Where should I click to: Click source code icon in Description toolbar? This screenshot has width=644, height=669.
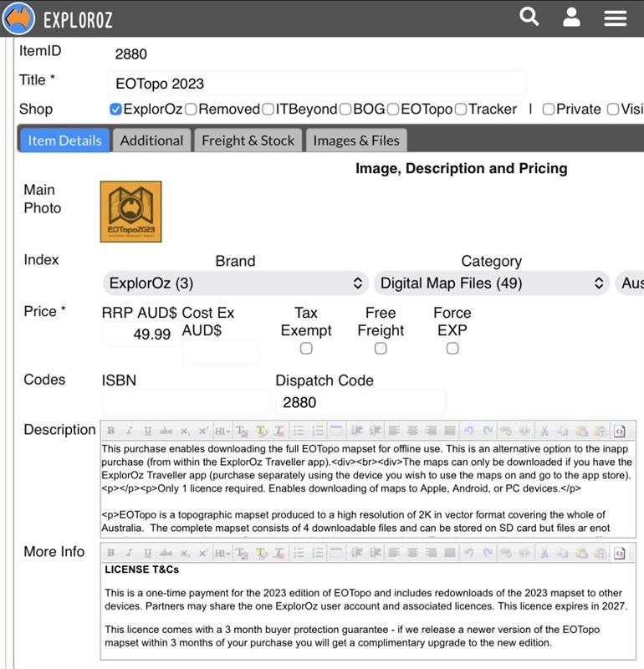click(x=620, y=431)
